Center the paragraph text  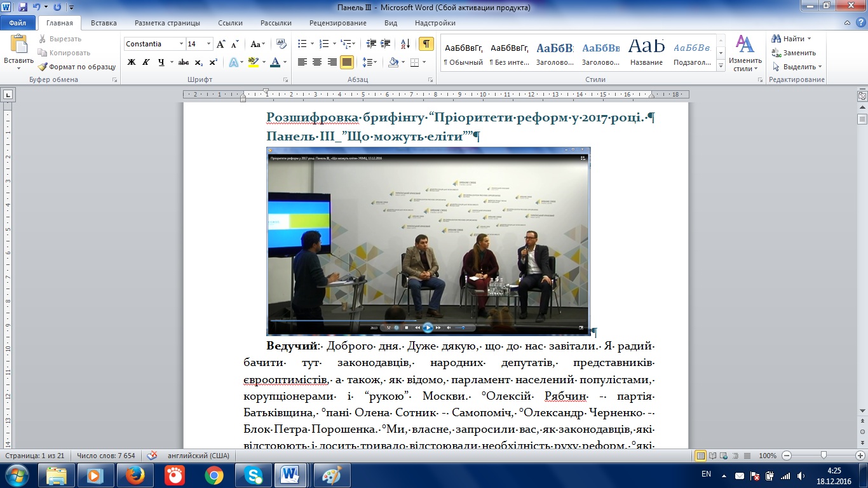pyautogui.click(x=317, y=62)
